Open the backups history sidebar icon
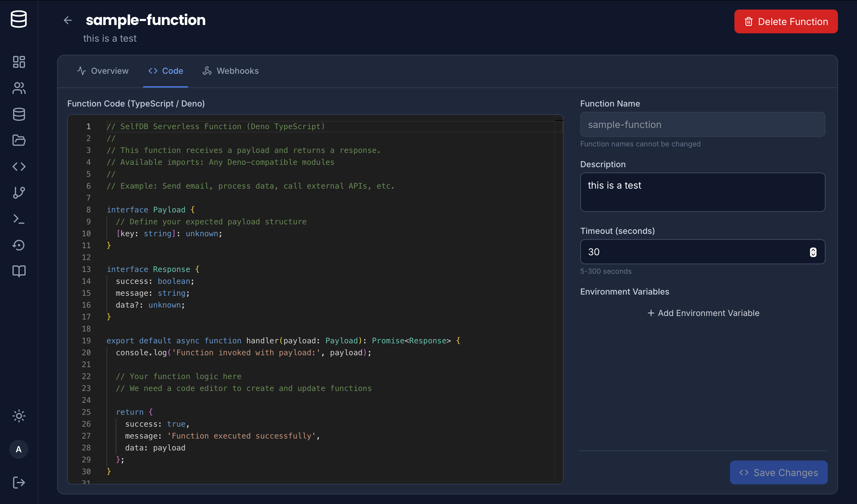 [x=19, y=245]
